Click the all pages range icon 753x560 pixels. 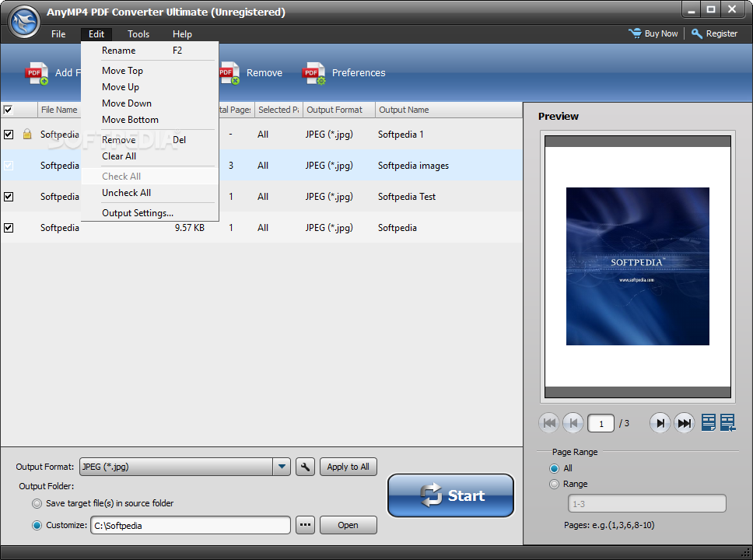[728, 422]
